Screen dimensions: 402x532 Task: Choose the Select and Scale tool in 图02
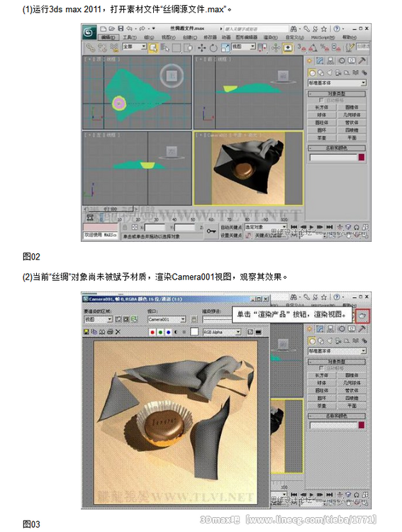pyautogui.click(x=225, y=48)
